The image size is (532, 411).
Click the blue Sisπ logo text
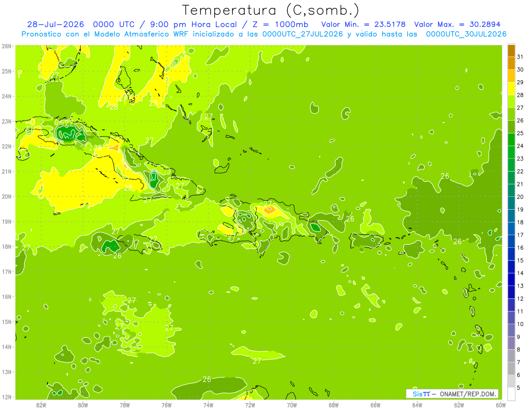[x=421, y=394]
